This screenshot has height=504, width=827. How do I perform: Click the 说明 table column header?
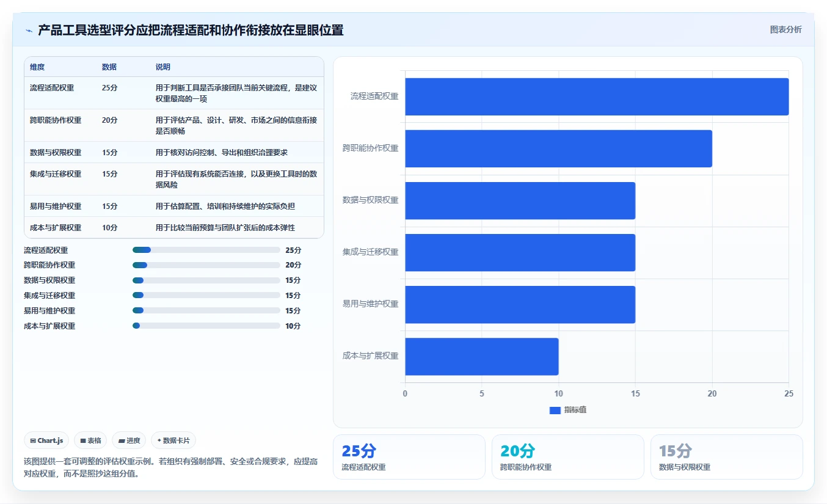[163, 67]
